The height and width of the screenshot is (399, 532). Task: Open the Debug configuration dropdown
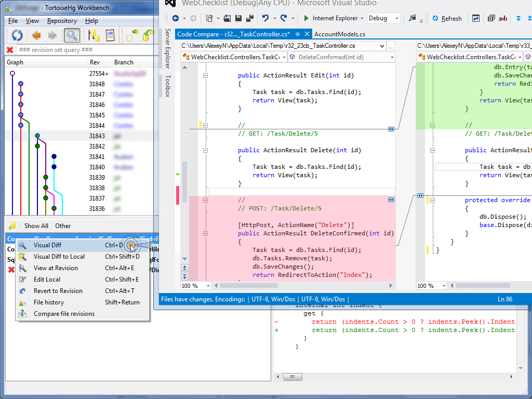click(383, 18)
